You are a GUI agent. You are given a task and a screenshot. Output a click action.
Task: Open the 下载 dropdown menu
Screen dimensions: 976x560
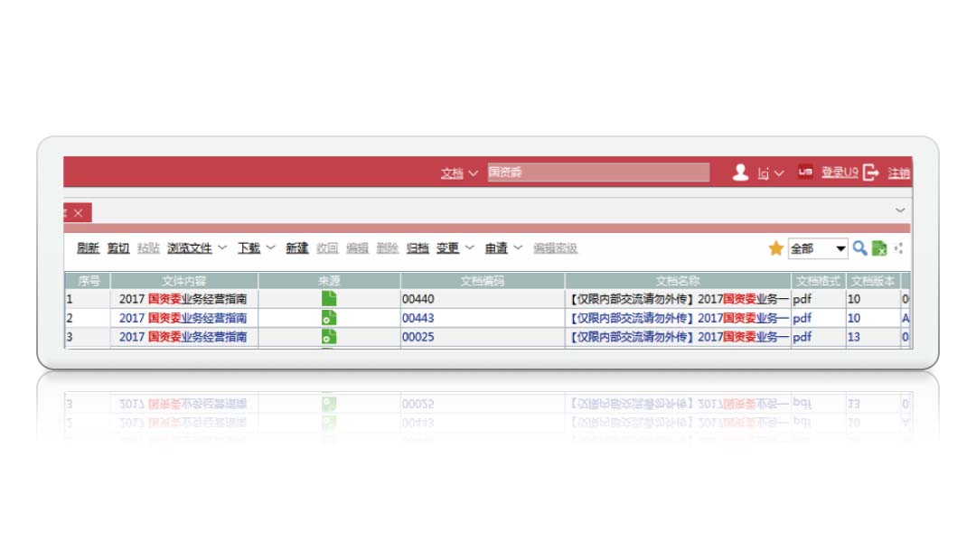[x=256, y=248]
